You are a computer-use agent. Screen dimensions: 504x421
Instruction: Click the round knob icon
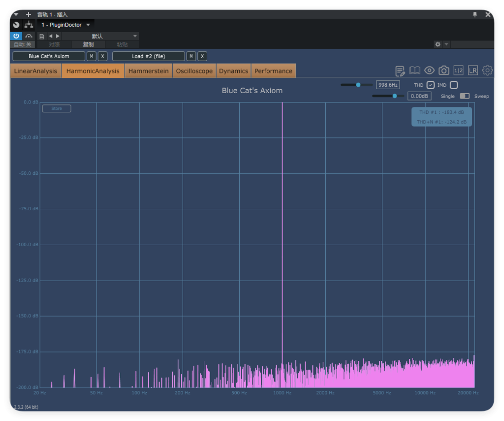[x=16, y=25]
